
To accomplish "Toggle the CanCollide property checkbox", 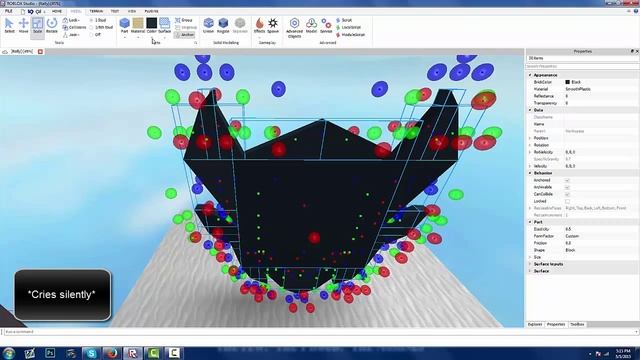I will point(567,194).
